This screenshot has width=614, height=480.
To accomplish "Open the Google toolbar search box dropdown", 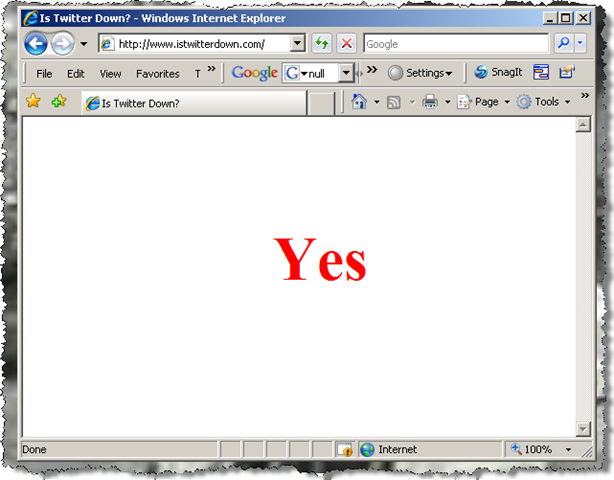I will click(x=346, y=73).
